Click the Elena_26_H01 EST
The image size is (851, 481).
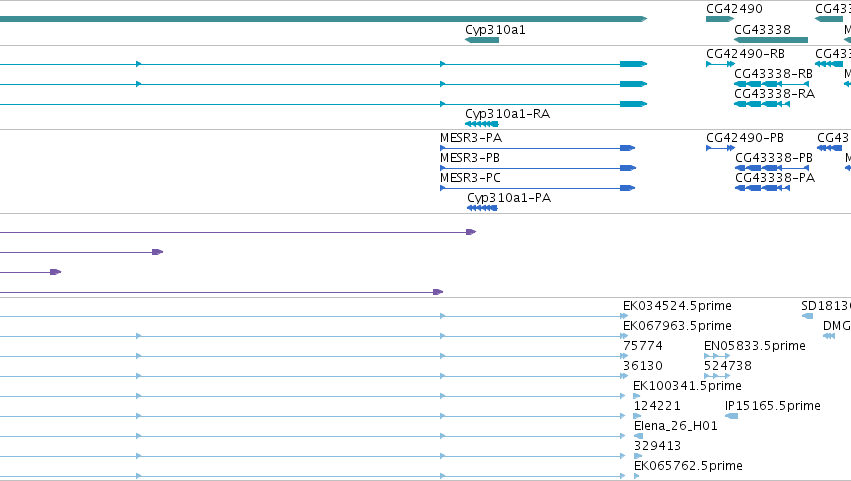[638, 436]
